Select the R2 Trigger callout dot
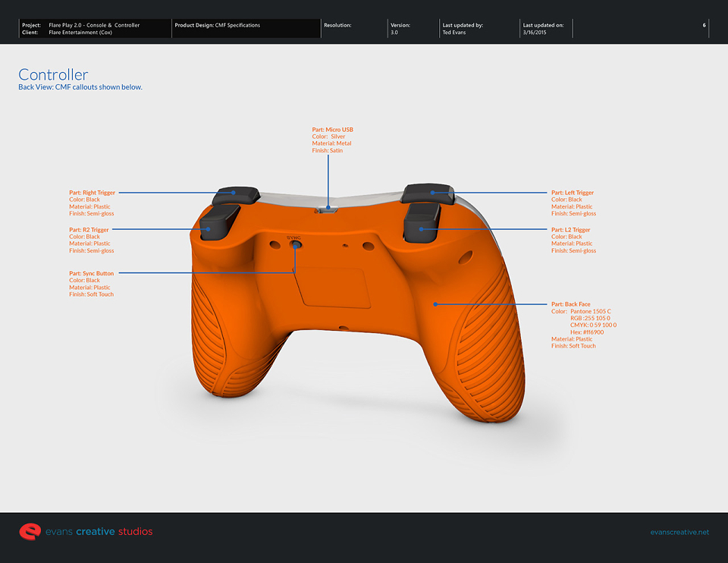The height and width of the screenshot is (563, 728). coord(209,229)
